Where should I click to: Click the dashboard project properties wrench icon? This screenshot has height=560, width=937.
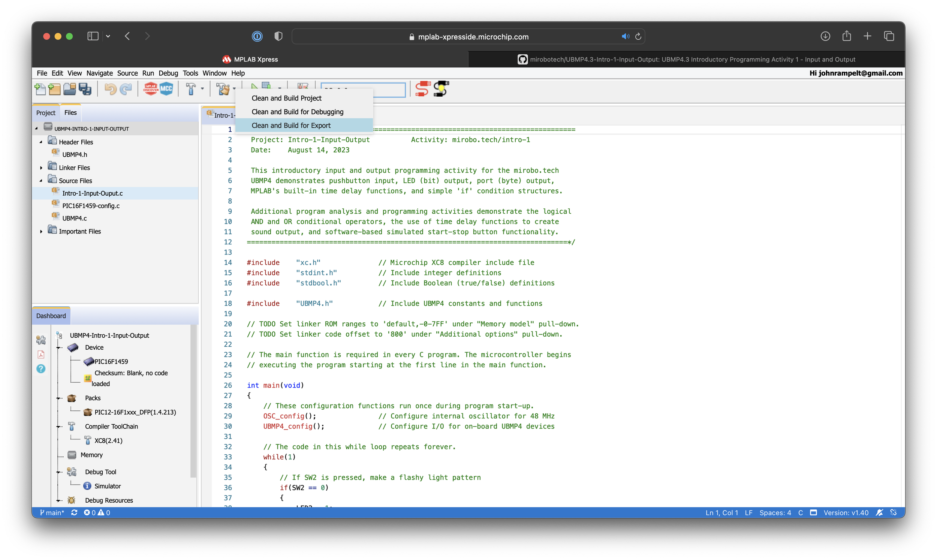41,340
